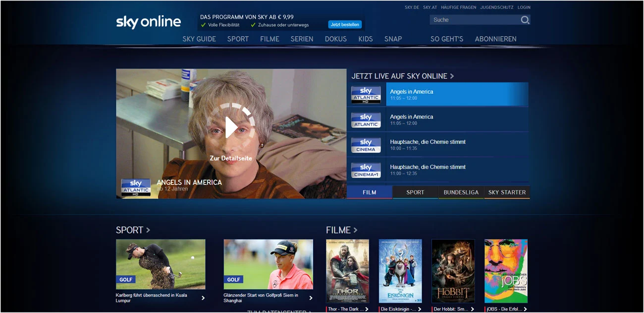Click arrow beside Siem golf headline
The height and width of the screenshot is (313, 644).
(x=311, y=298)
